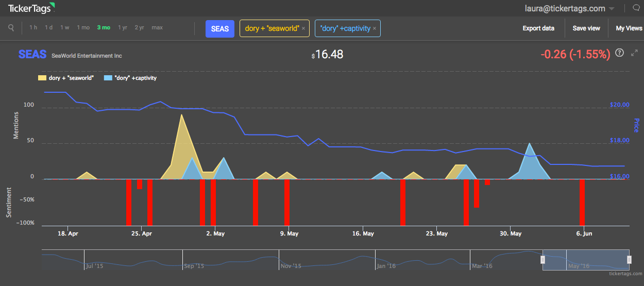Click the 6. Jun axis label

[584, 233]
